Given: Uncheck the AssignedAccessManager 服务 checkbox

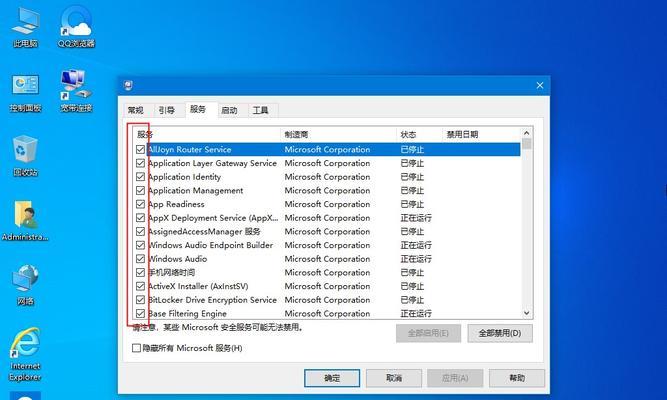Looking at the screenshot, I should [x=140, y=231].
